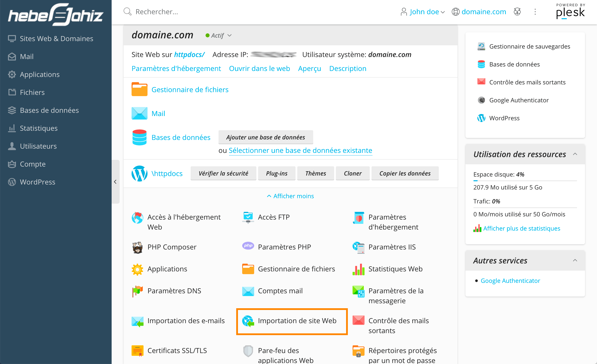This screenshot has width=597, height=364.
Task: Click the Applications gear icon in grid
Action: coord(137,269)
